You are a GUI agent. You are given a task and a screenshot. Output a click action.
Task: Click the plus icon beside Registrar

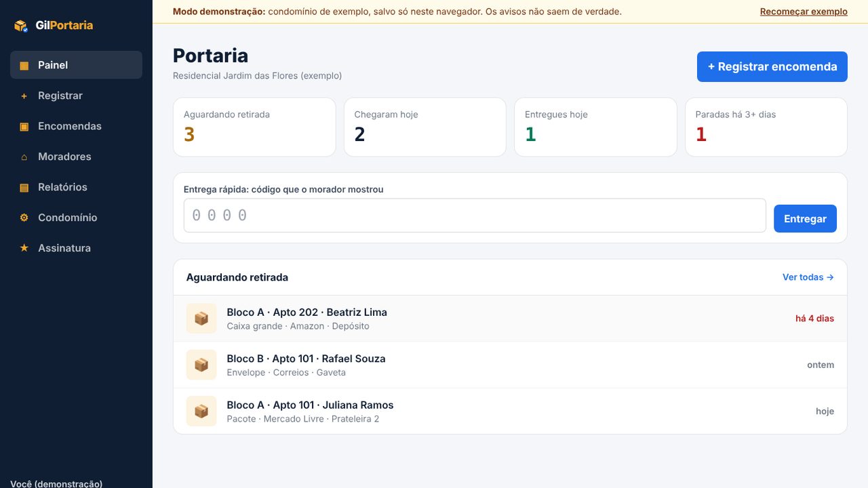[24, 96]
